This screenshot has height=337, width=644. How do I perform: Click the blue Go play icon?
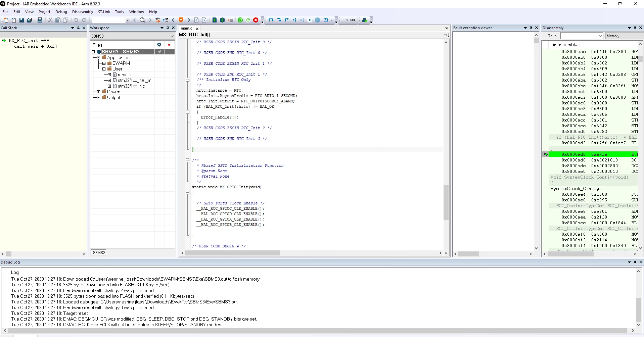tap(310, 20)
